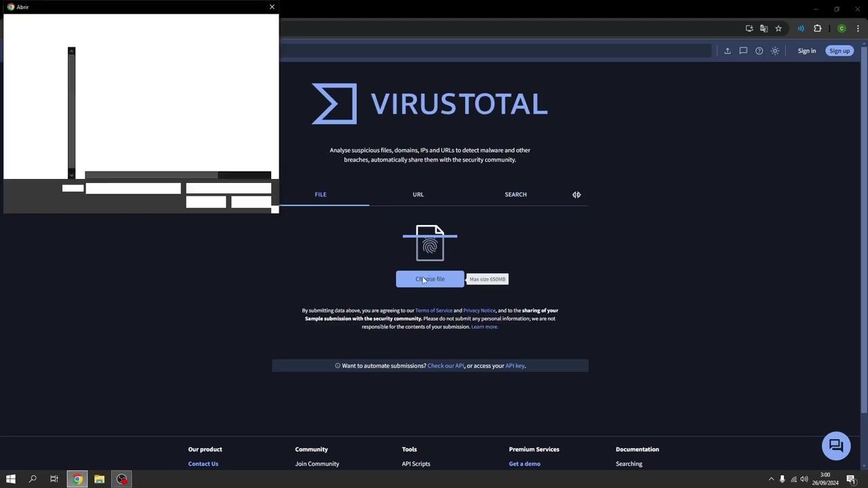
Task: Open the API key link
Action: (515, 366)
